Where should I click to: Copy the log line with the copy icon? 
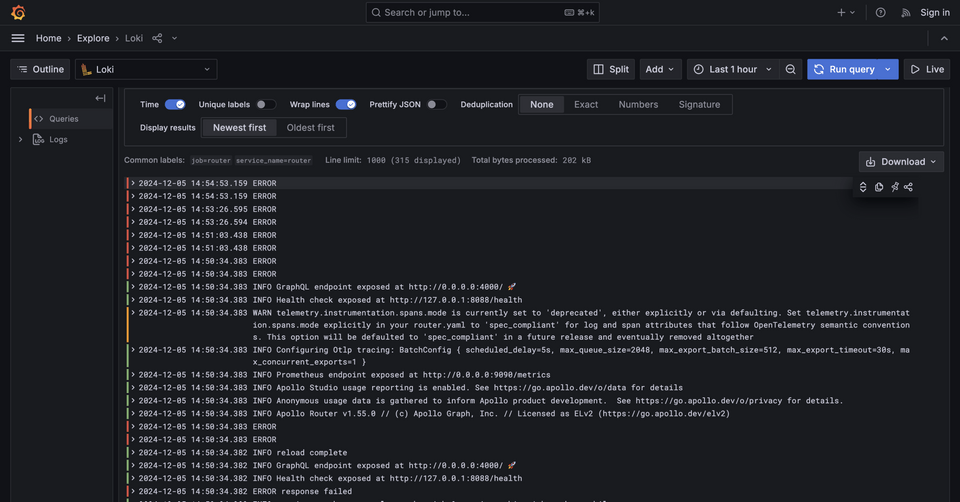click(879, 187)
